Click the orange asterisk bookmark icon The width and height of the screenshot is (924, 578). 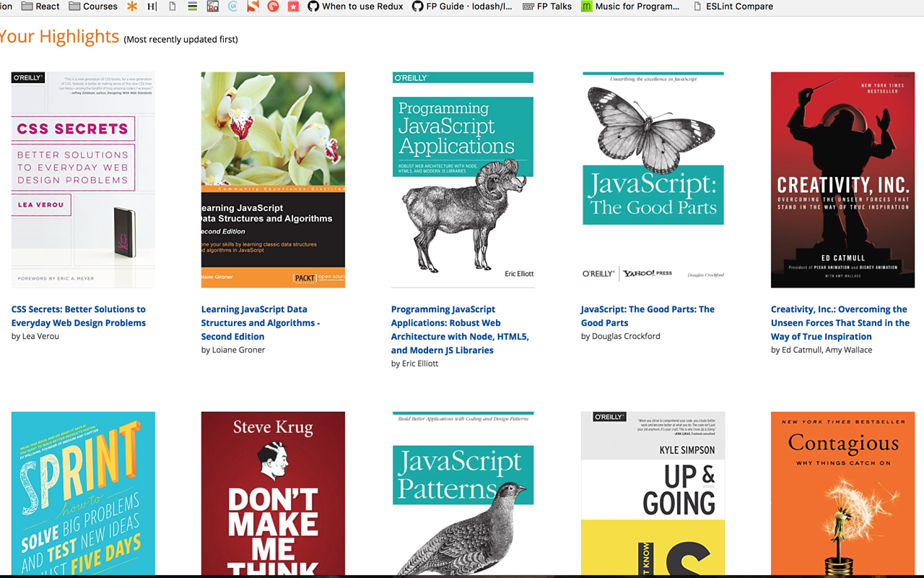coord(132,7)
